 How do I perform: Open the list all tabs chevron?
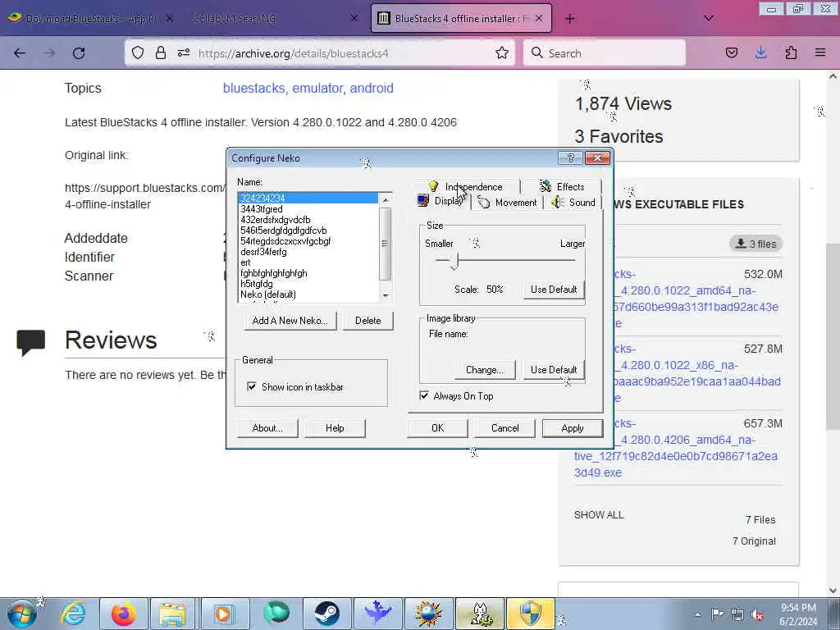coord(708,18)
